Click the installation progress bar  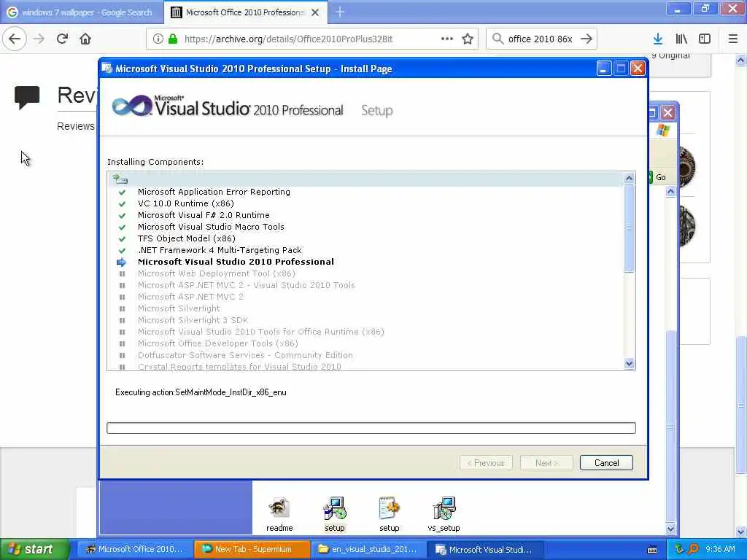coord(371,428)
